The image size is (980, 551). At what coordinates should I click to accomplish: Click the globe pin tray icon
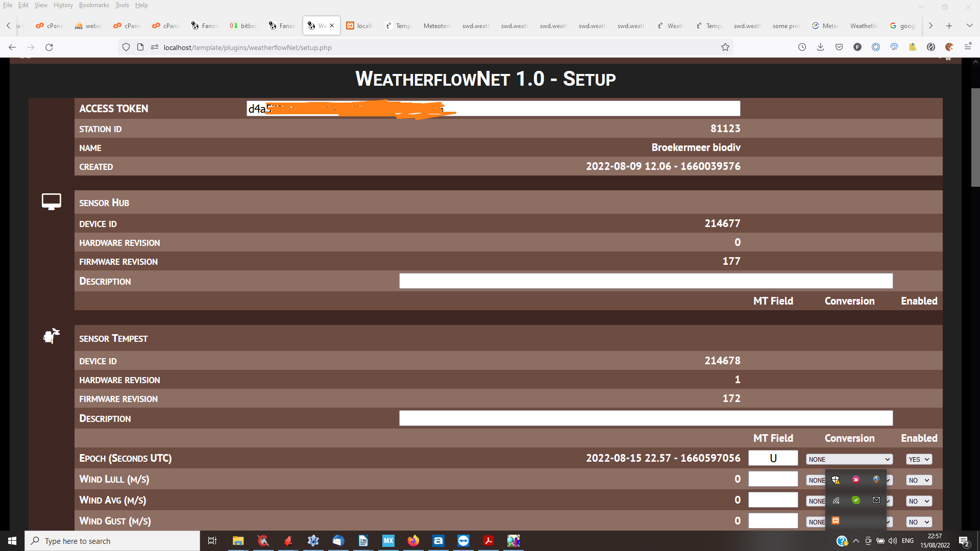coord(876,480)
